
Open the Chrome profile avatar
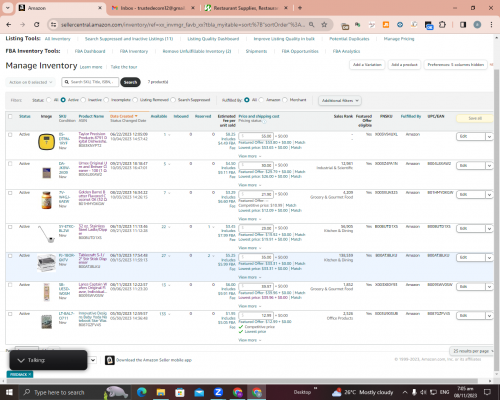(477, 25)
